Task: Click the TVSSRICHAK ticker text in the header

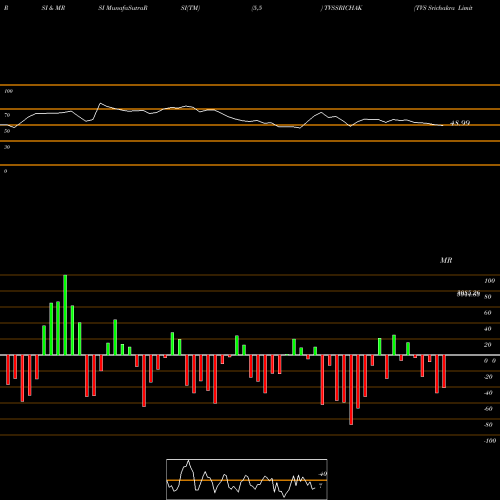Action: (342, 8)
